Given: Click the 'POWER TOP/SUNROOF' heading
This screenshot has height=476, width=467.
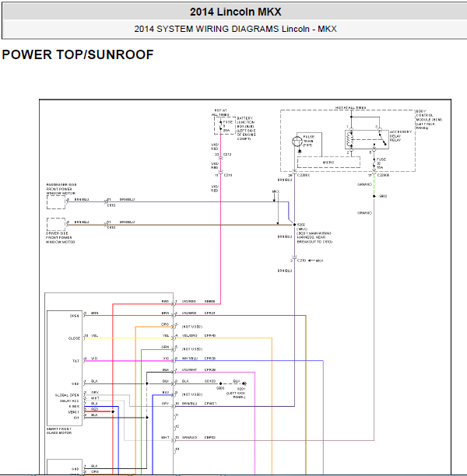Looking at the screenshot, I should point(78,54).
